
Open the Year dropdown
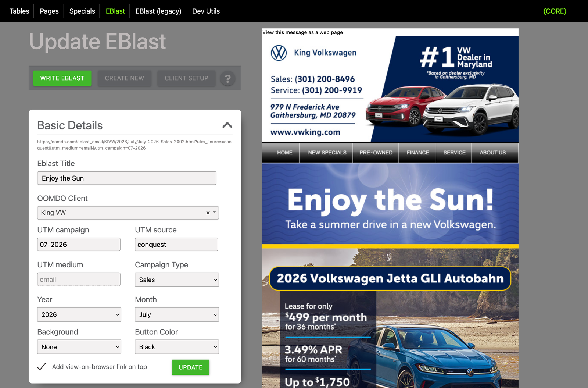(79, 314)
